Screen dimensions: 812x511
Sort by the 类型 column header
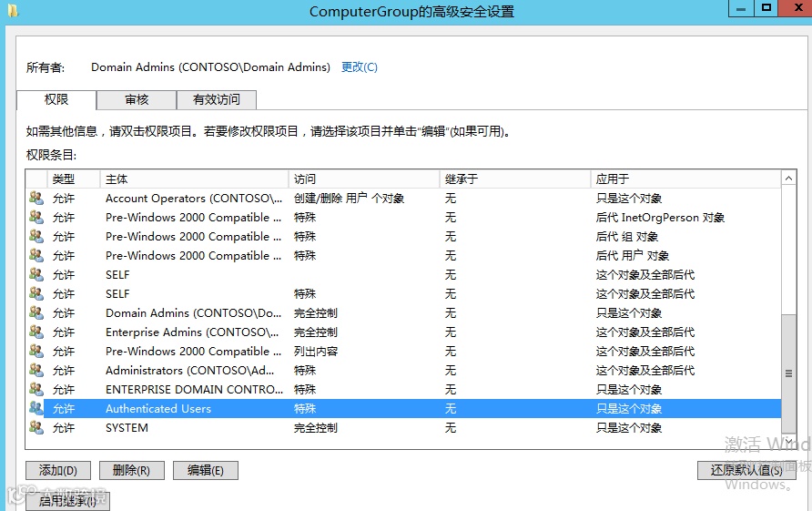tap(74, 179)
